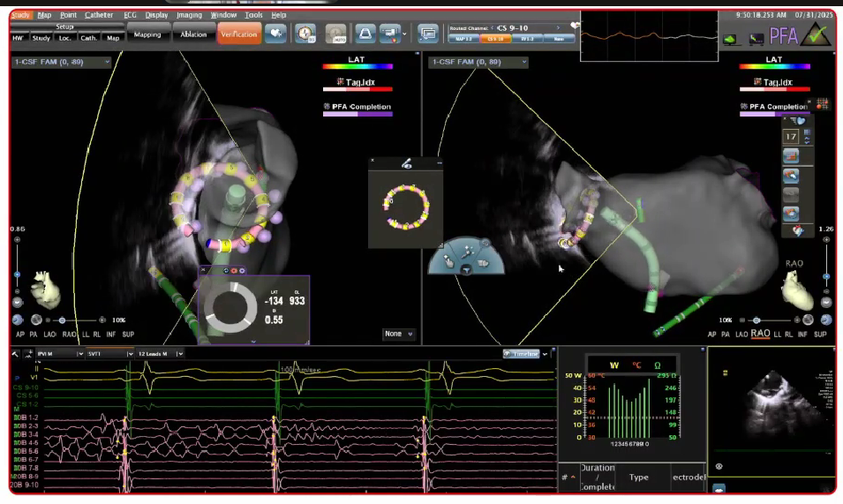Expand the None dropdown in left view

(x=399, y=334)
